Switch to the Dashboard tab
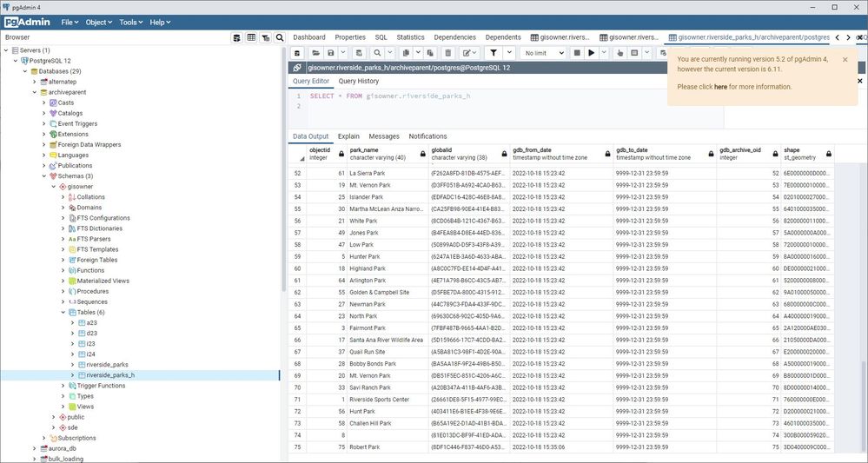868x463 pixels. [309, 37]
